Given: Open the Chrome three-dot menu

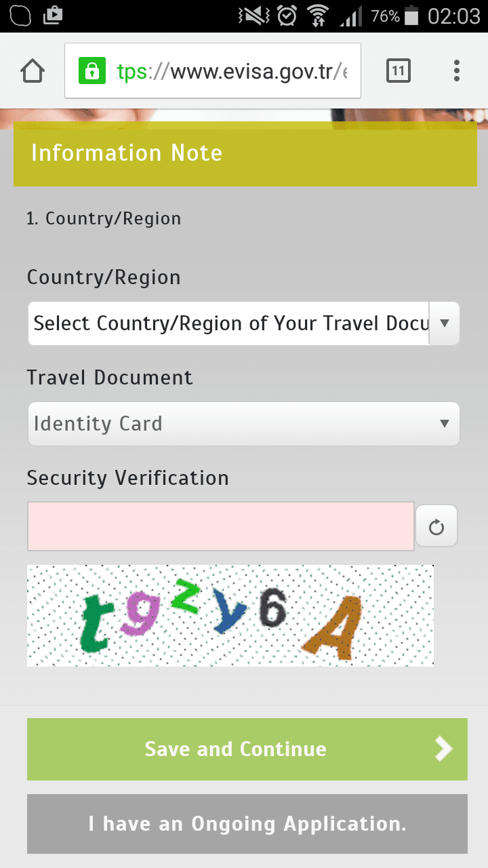Looking at the screenshot, I should 457,71.
